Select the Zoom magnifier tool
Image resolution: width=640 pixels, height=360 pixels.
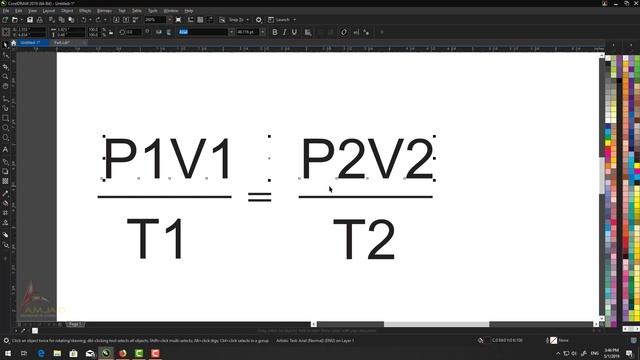pyautogui.click(x=5, y=76)
